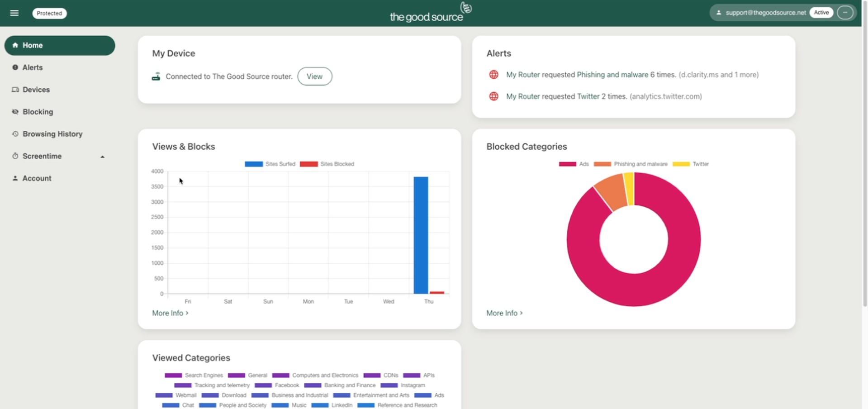This screenshot has width=868, height=409.
Task: Click the Download legend label
Action: (x=234, y=395)
